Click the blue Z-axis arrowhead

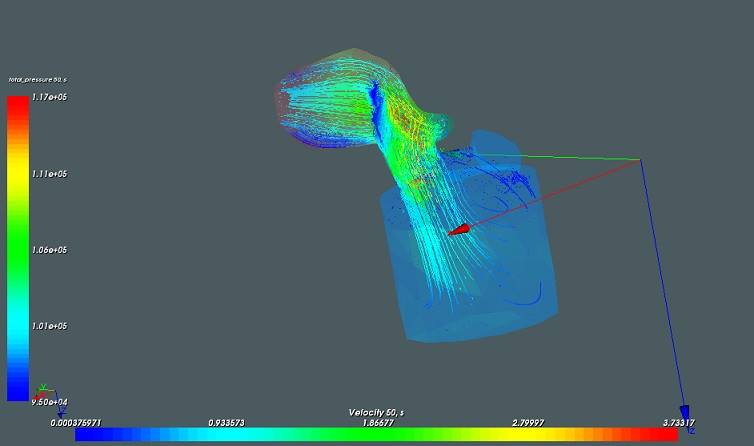point(685,415)
